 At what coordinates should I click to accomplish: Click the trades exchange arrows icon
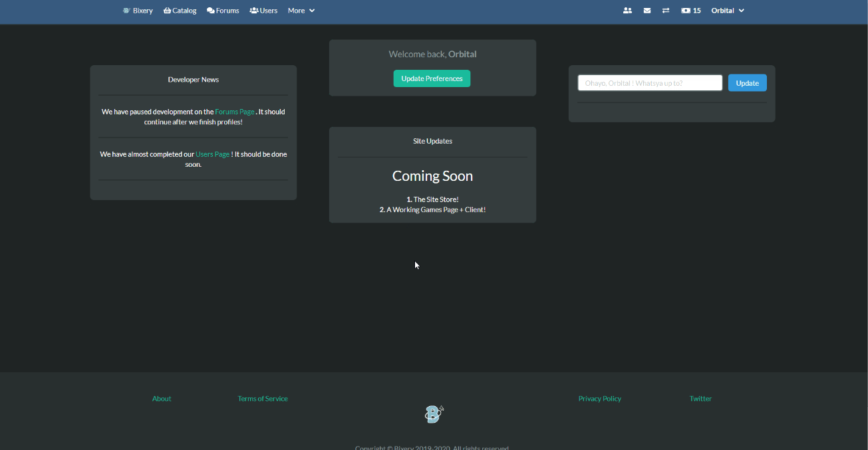666,11
